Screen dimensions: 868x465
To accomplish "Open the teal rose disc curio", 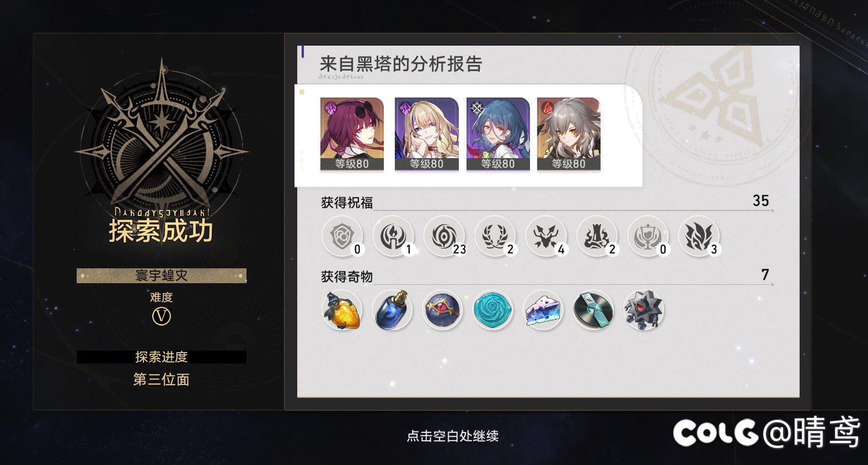I will coord(493,310).
